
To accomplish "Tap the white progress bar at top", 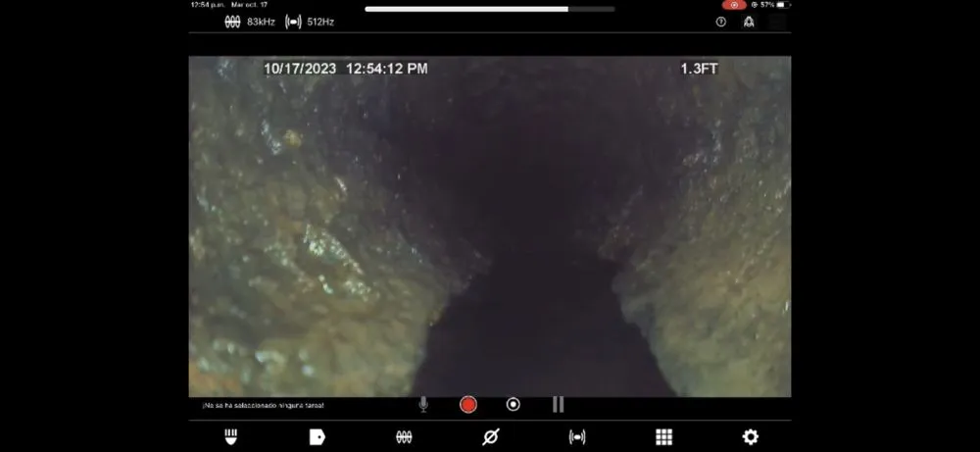I will (x=490, y=9).
